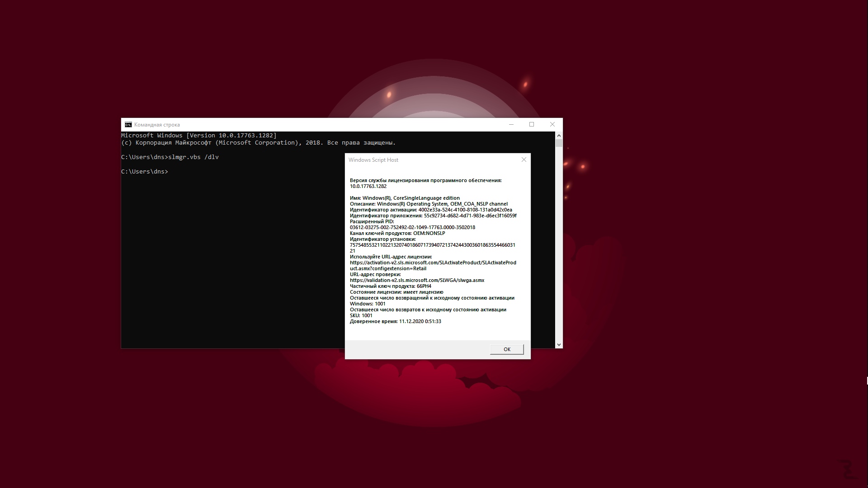Close the Command Prompt window
Image resolution: width=868 pixels, height=488 pixels.
pos(552,125)
